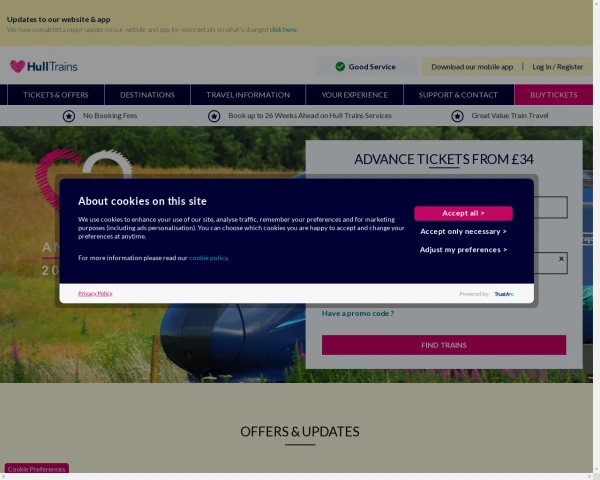
Task: Click the TrustArc logo in cookie banner
Action: point(504,294)
